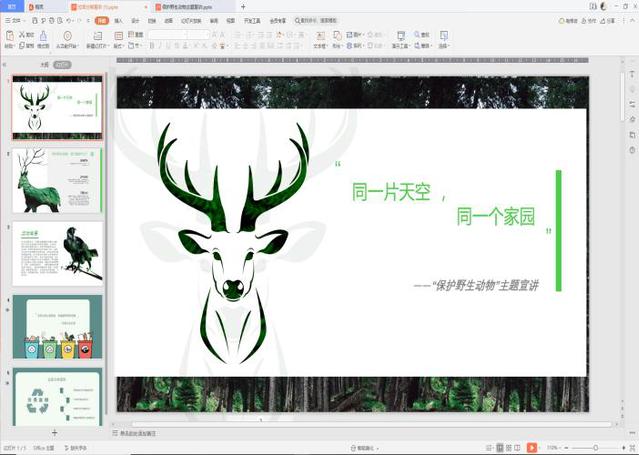Open the 插入 (Insert) ribbon tab
Screen dimensions: 639x455
pos(119,20)
